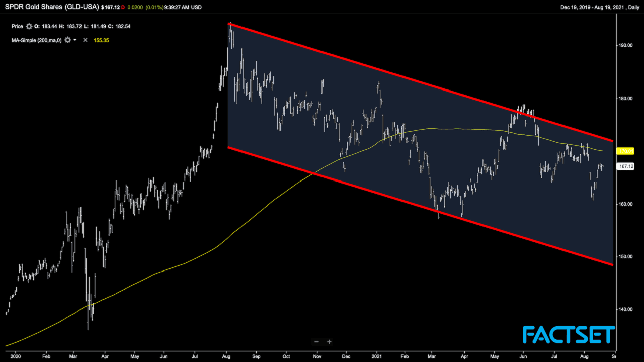Zoom in the chart with plus button

329,342
